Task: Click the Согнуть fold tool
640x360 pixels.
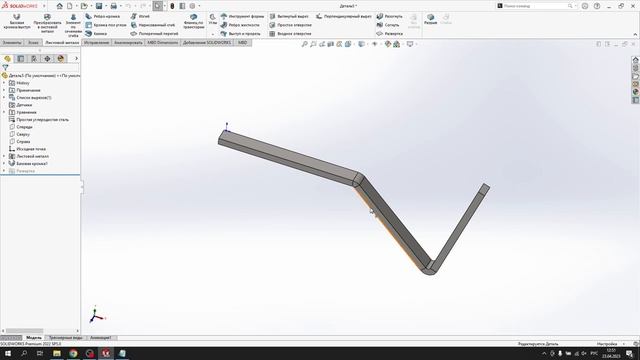Action: (x=388, y=25)
